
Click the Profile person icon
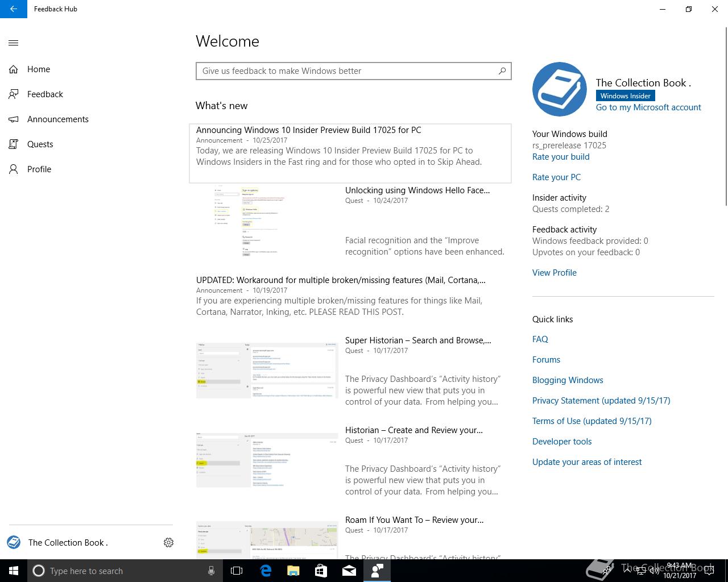click(x=14, y=169)
